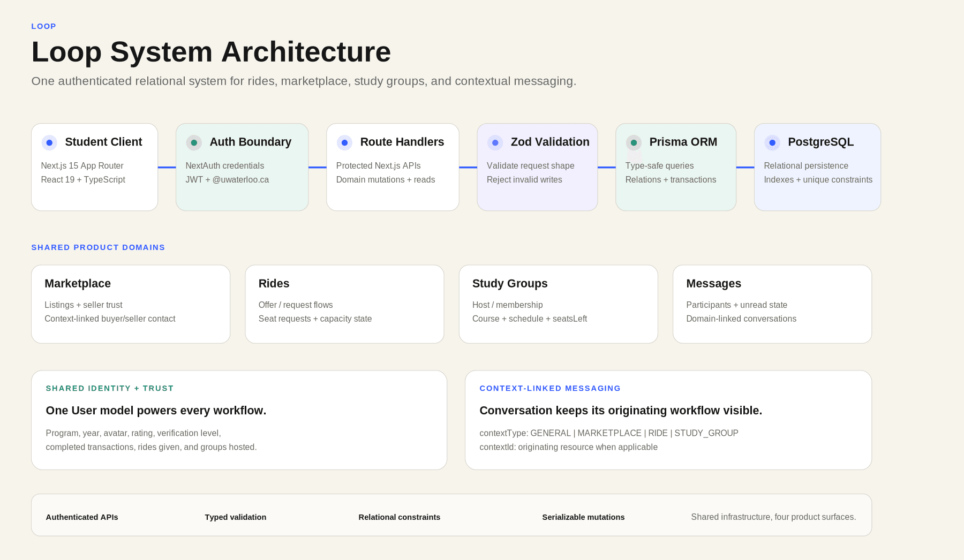This screenshot has height=560, width=964.
Task: Click 'Domain mutations + reads' text
Action: [x=386, y=180]
